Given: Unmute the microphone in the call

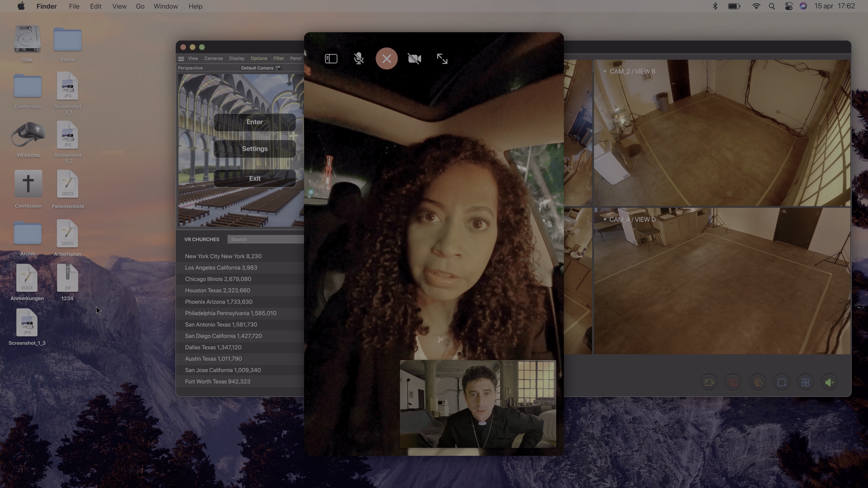Looking at the screenshot, I should point(359,59).
